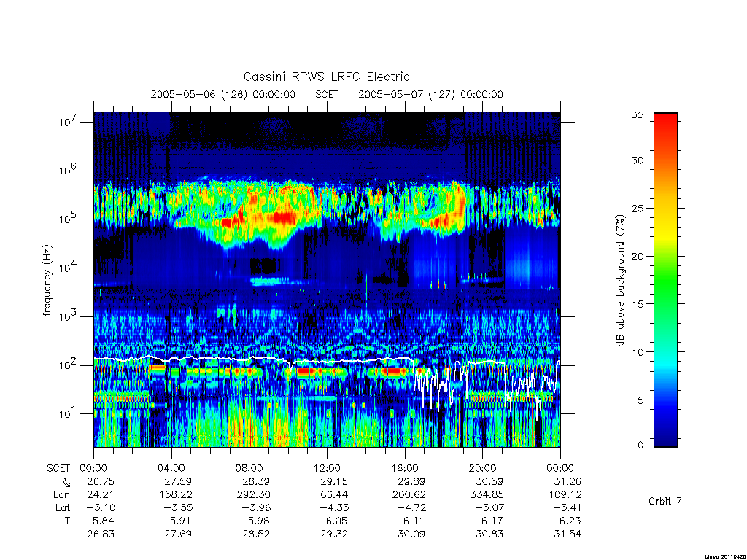Click the end date "2005-05-07 (127) 00:00:00"
747x560 pixels.
[x=430, y=94]
